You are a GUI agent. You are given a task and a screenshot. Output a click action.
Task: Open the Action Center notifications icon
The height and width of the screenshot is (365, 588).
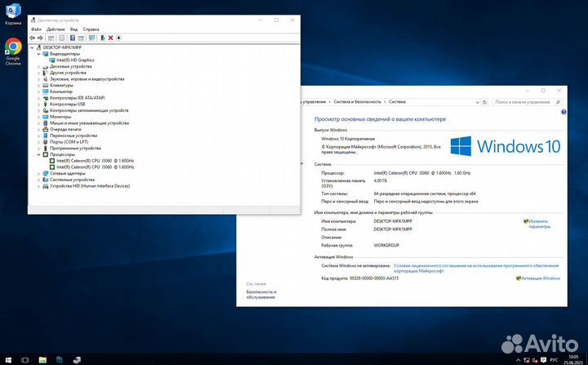click(x=543, y=360)
